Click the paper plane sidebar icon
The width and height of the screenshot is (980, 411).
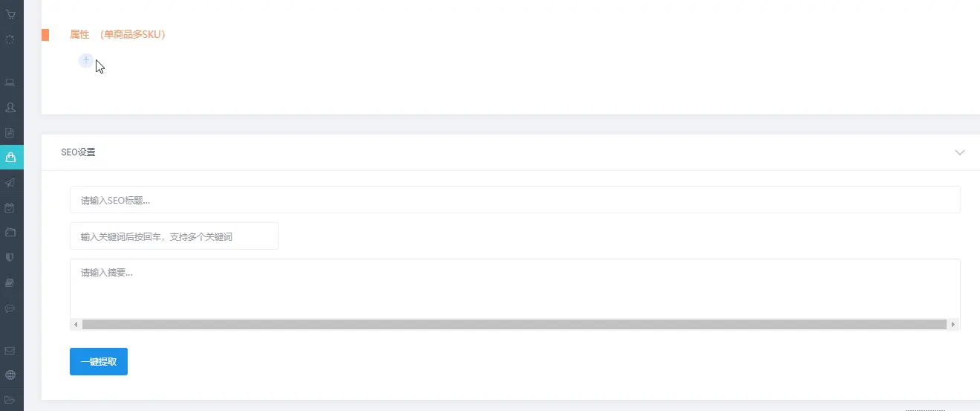10,183
